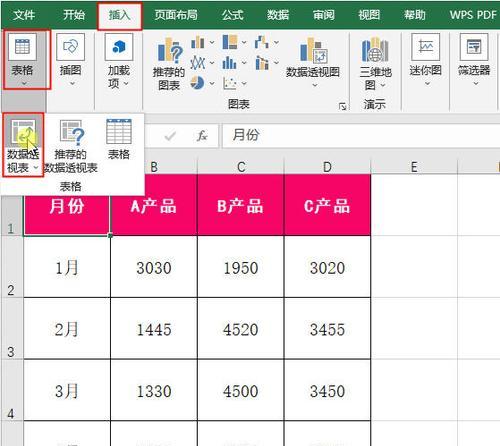Viewport: 500px width, 446px height.
Task: Click the 数据透视表 PivotTable icon
Action: (23, 145)
